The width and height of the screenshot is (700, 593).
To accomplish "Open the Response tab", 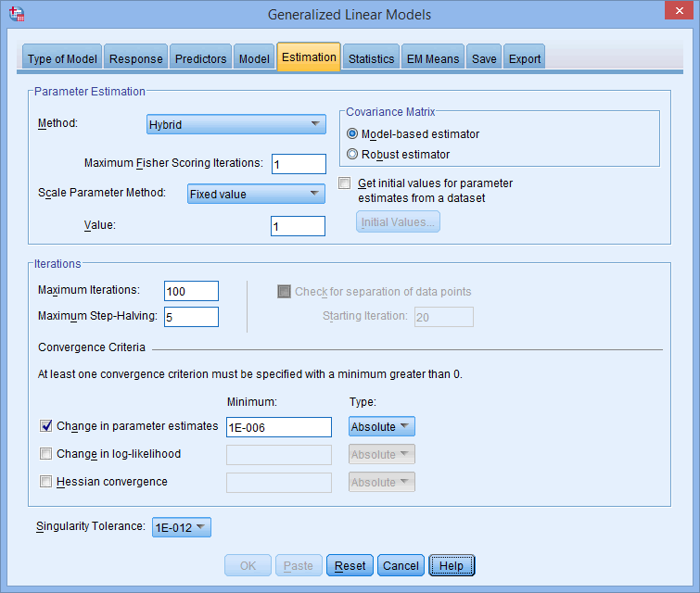I will pyautogui.click(x=135, y=58).
